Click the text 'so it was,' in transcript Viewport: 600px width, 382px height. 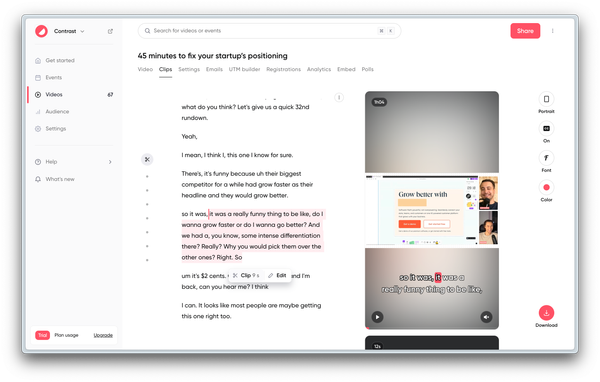click(194, 214)
